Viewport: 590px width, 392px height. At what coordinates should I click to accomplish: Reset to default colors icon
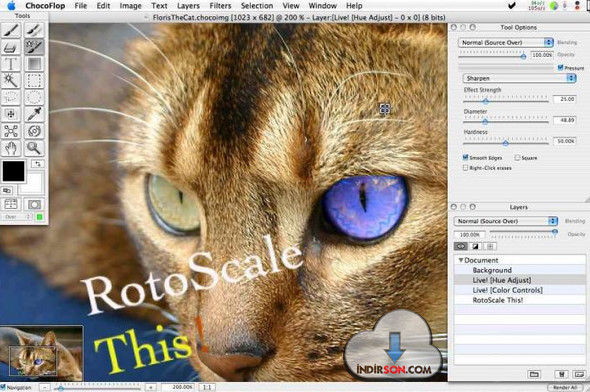(7, 190)
